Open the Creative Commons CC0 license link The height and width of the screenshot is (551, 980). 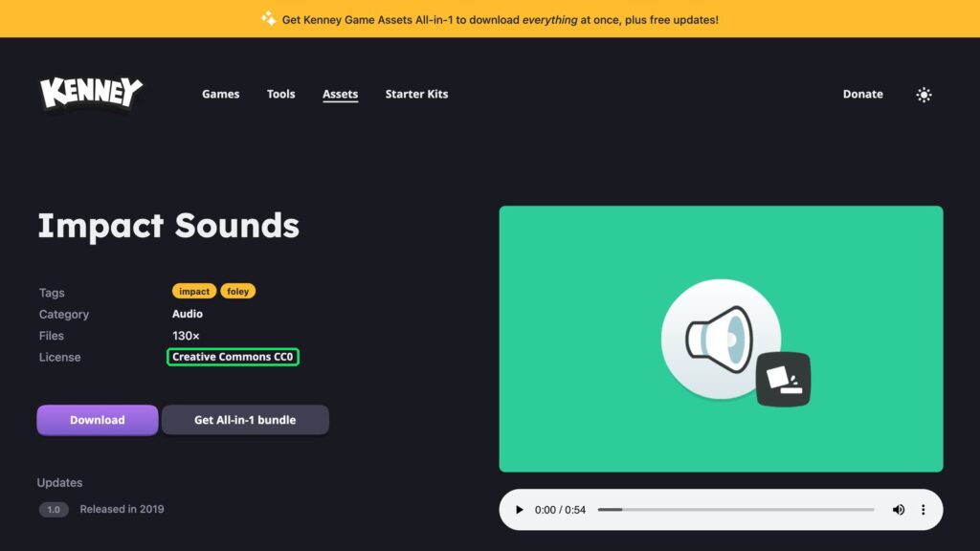[233, 357]
